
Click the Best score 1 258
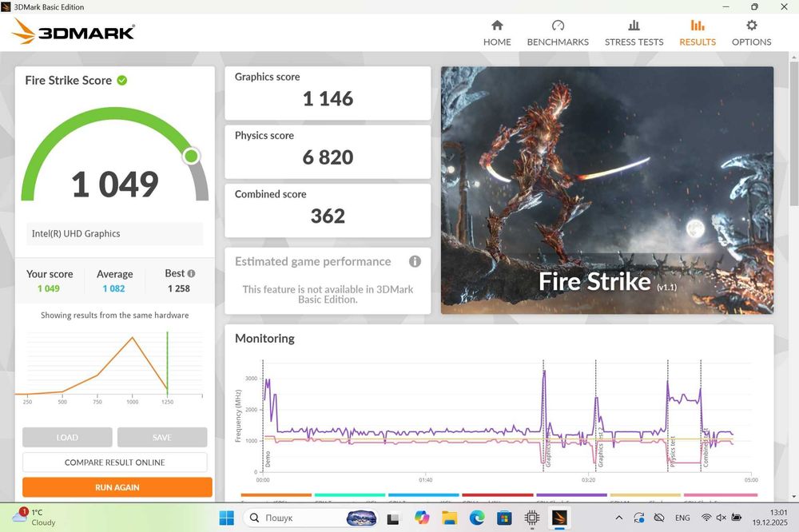(x=179, y=288)
